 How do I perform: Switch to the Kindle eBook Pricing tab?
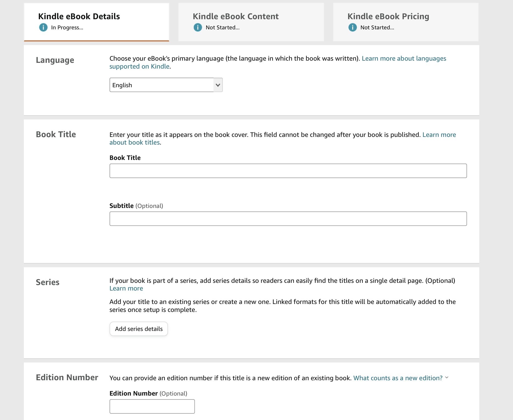(x=405, y=22)
